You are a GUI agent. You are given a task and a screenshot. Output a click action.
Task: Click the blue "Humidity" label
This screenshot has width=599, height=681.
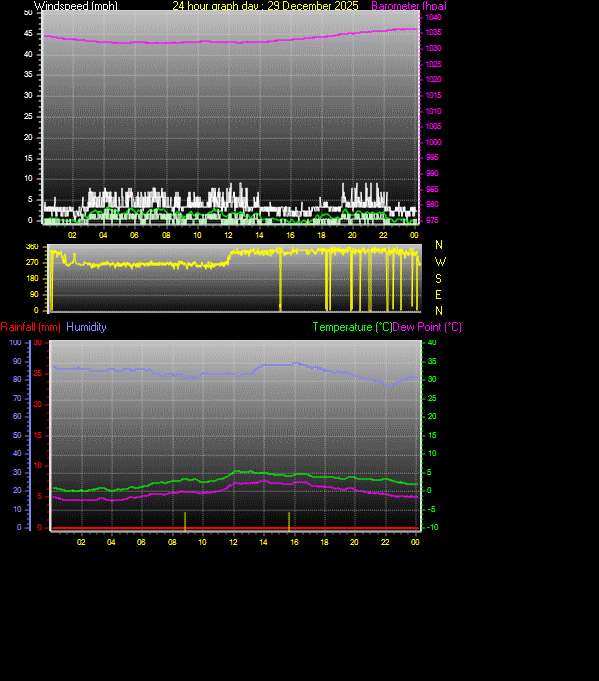tap(86, 327)
